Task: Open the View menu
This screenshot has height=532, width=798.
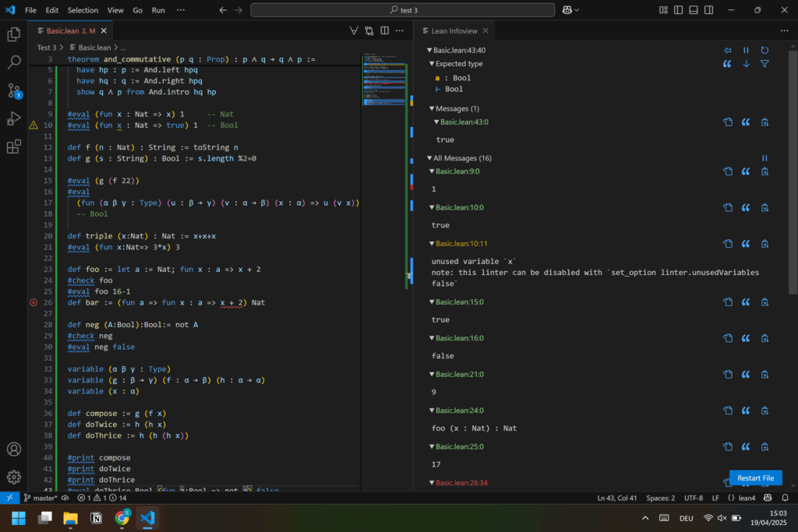Action: (115, 10)
